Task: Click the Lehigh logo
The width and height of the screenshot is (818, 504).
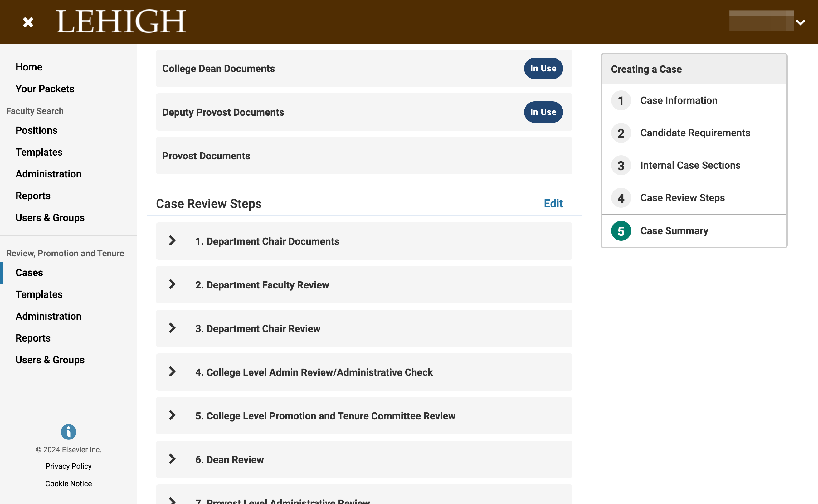Action: 121,21
